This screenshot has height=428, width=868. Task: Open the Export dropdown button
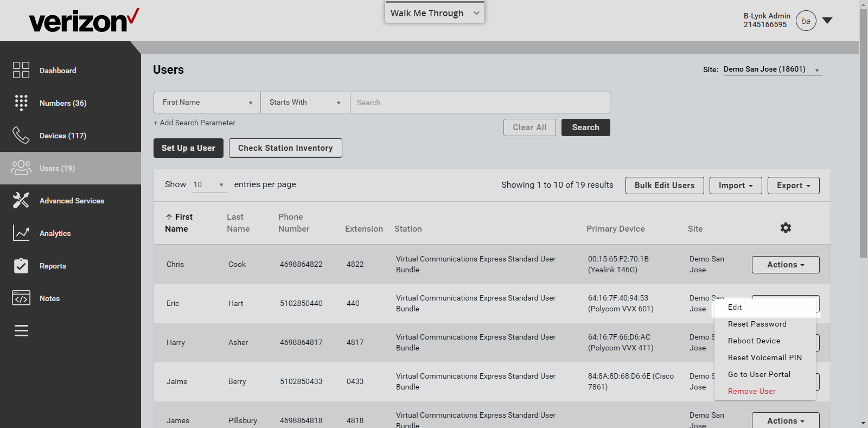[x=794, y=186]
